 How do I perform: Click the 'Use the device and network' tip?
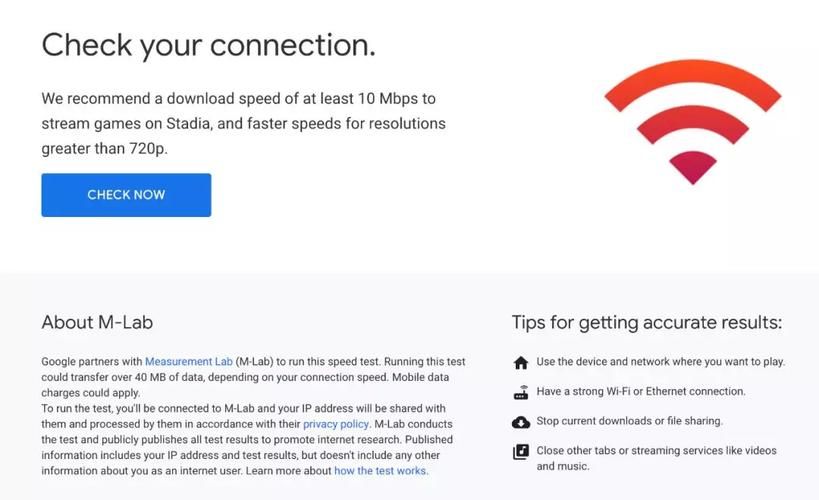click(x=660, y=362)
